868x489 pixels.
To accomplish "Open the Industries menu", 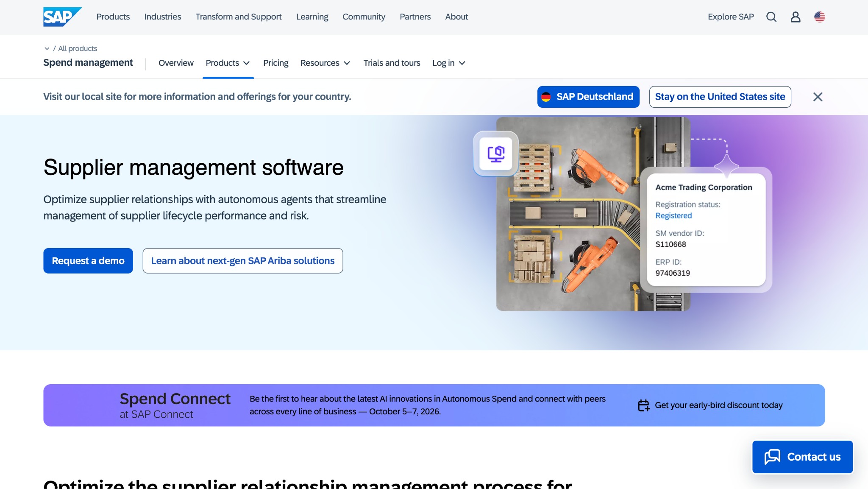I will coord(163,17).
